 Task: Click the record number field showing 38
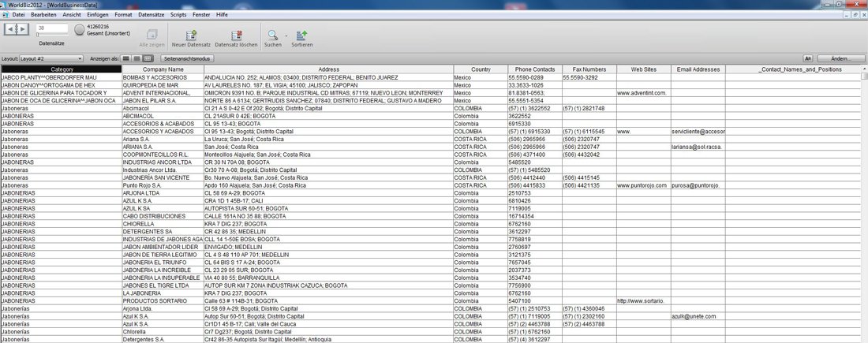52,27
